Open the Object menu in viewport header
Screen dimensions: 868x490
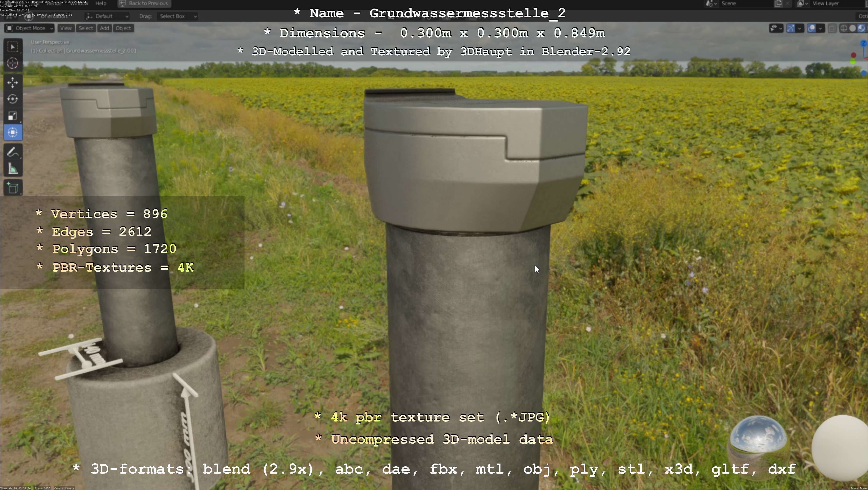[x=123, y=28]
